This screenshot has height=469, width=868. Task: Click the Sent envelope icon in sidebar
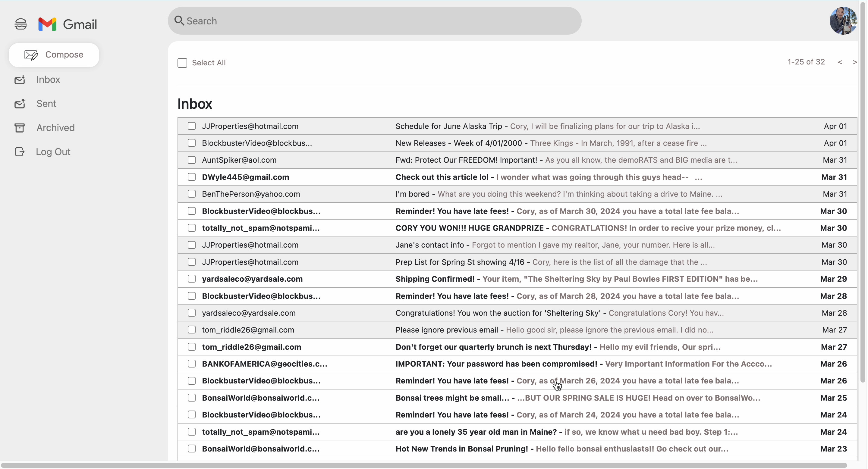20,104
